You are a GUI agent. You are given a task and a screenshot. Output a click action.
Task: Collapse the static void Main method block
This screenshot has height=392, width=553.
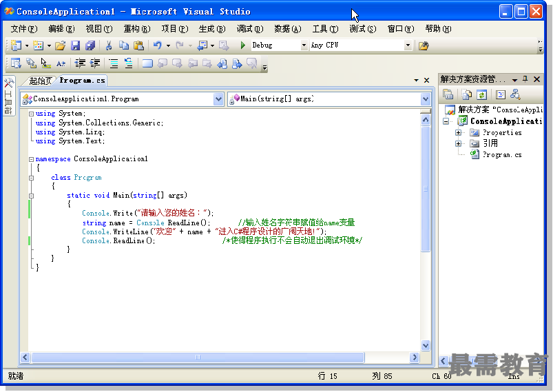(32, 196)
